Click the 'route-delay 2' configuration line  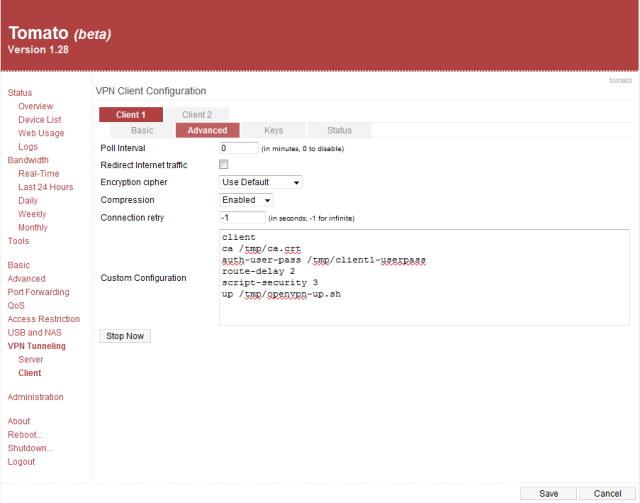(258, 271)
